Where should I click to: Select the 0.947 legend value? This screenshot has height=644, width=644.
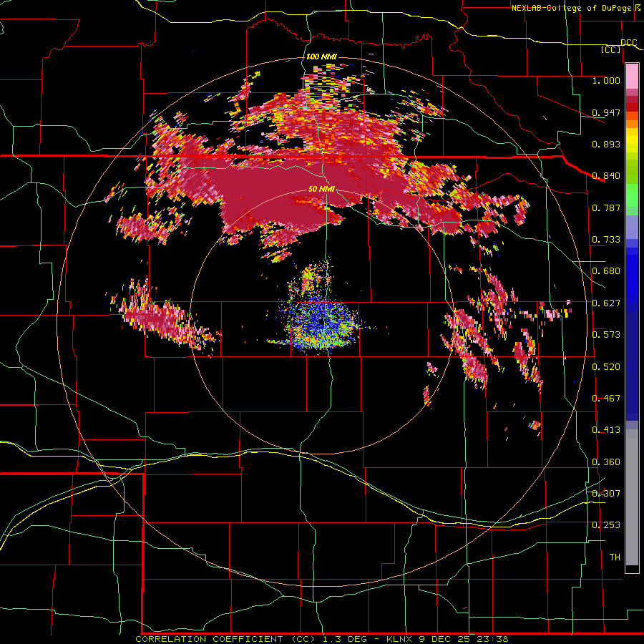[x=606, y=112]
